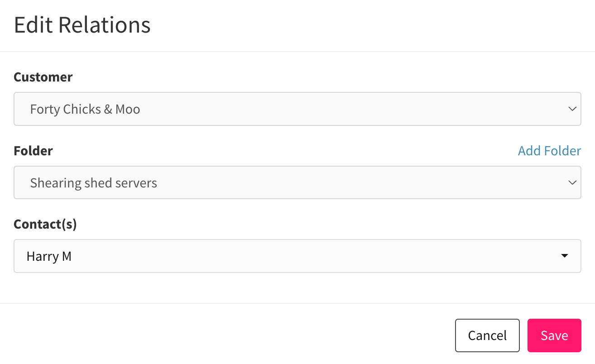Click the chevron arrow in Customer field
This screenshot has height=364, width=595.
coord(572,109)
